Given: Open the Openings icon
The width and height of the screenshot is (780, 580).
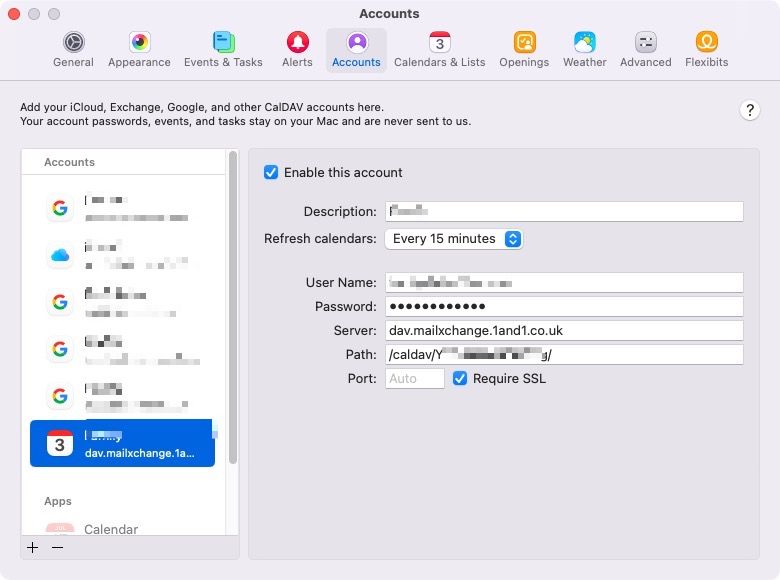Looking at the screenshot, I should pos(524,42).
